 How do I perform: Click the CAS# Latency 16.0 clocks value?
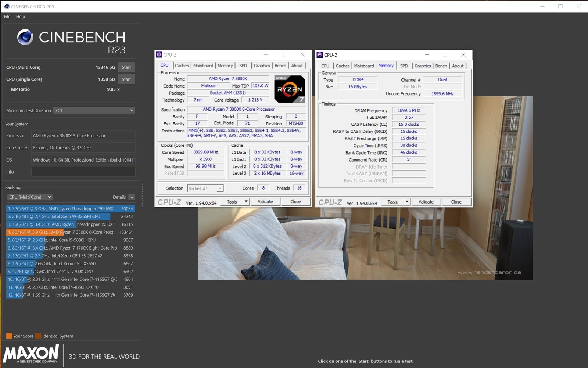[409, 124]
